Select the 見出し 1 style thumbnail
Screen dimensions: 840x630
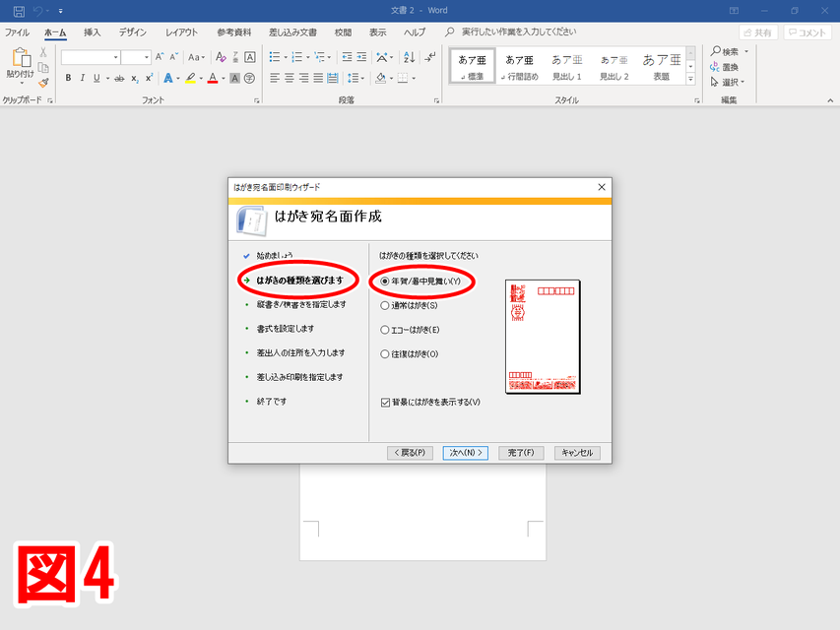click(x=567, y=66)
